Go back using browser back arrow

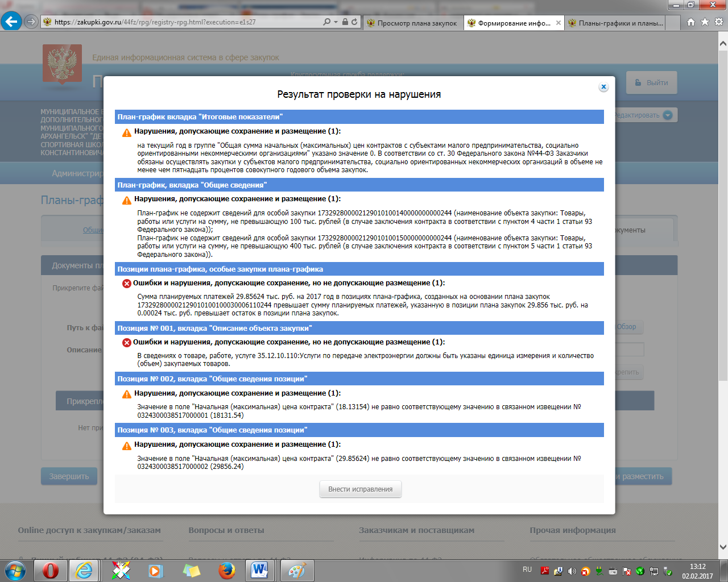point(11,22)
